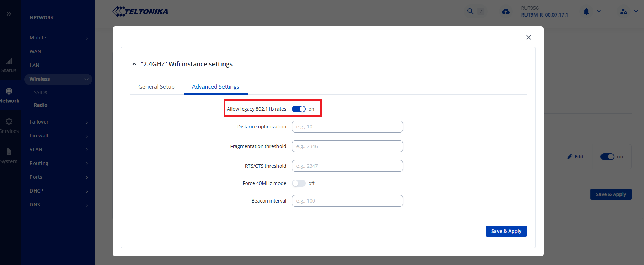Select SSIDs under Wireless
Image resolution: width=644 pixels, height=265 pixels.
pos(40,92)
